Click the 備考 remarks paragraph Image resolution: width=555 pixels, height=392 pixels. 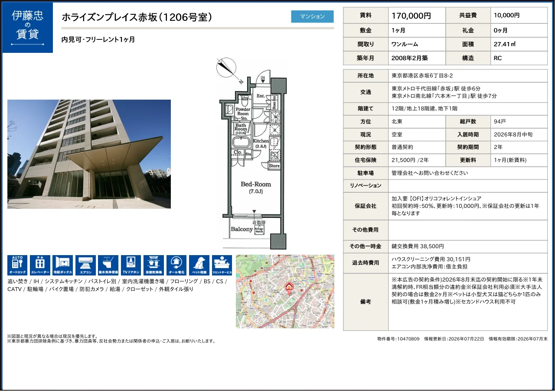point(467,291)
